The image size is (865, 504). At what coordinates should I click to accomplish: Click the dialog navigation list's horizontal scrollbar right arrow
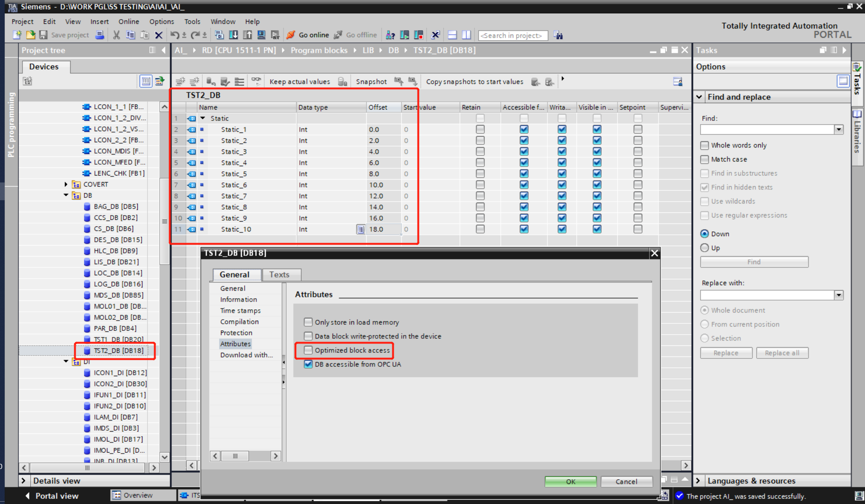(276, 456)
